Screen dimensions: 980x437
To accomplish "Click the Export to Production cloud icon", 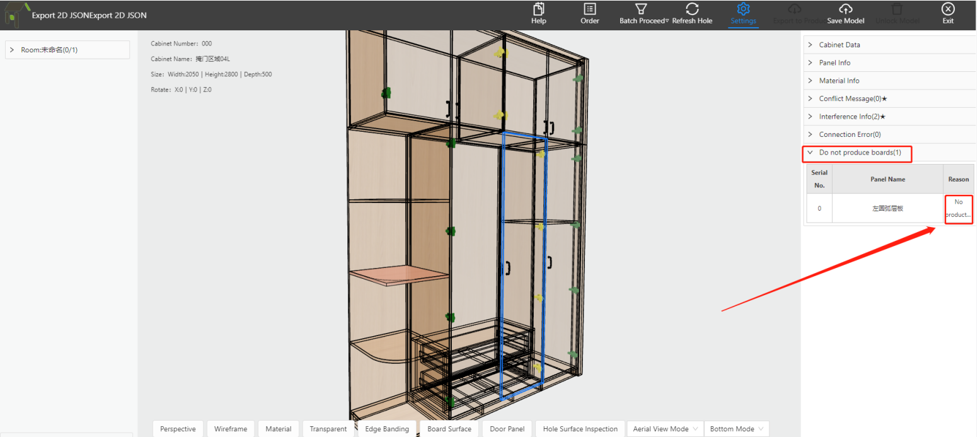I will tap(795, 9).
